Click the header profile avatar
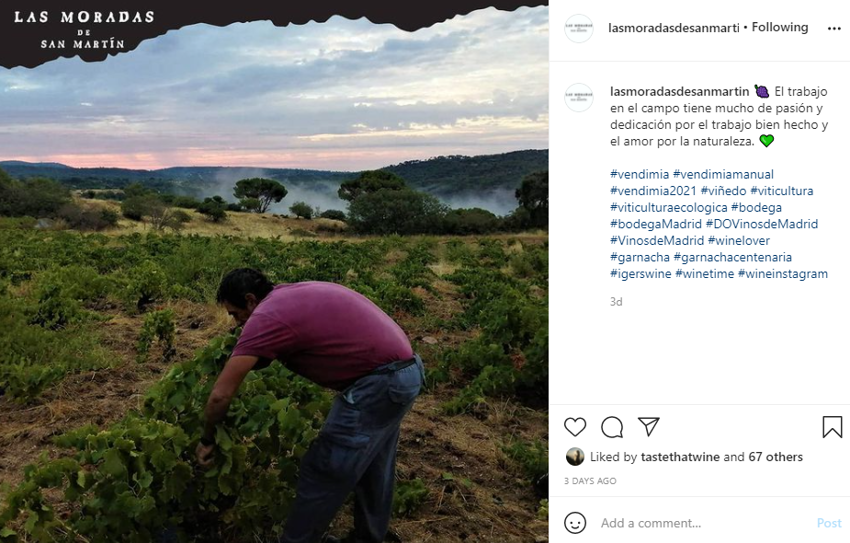This screenshot has height=543, width=850. coord(579,29)
